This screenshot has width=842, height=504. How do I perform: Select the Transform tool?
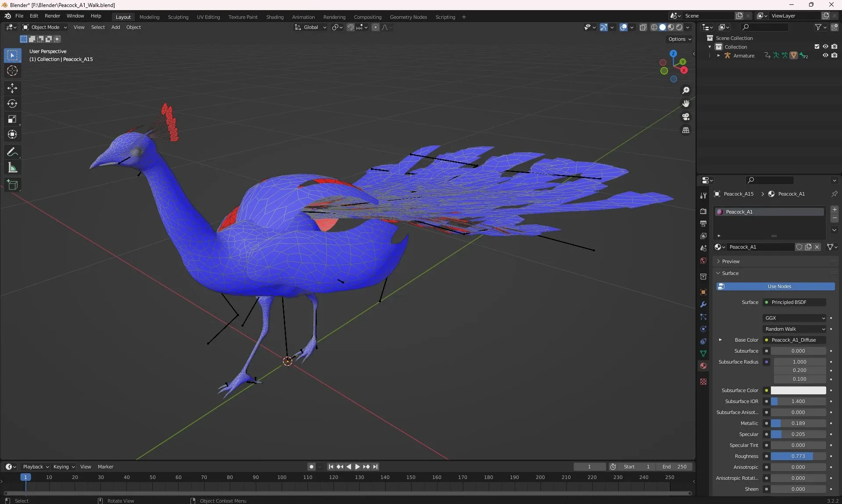[x=12, y=134]
